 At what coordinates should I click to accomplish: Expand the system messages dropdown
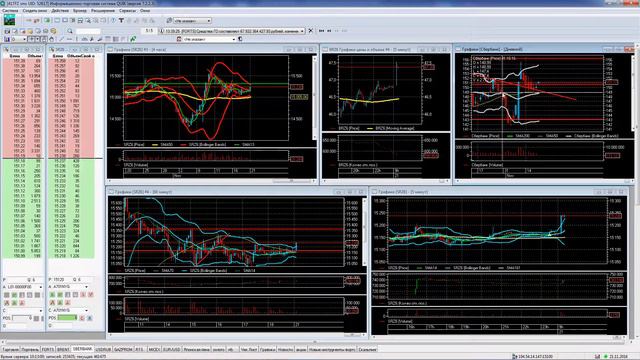coord(302,31)
